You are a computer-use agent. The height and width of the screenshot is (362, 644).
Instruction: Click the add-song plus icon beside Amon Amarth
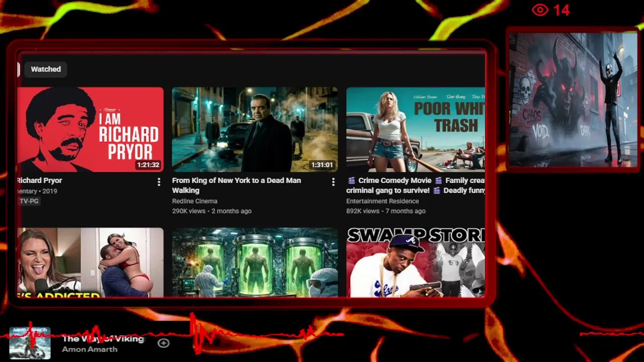pyautogui.click(x=164, y=343)
